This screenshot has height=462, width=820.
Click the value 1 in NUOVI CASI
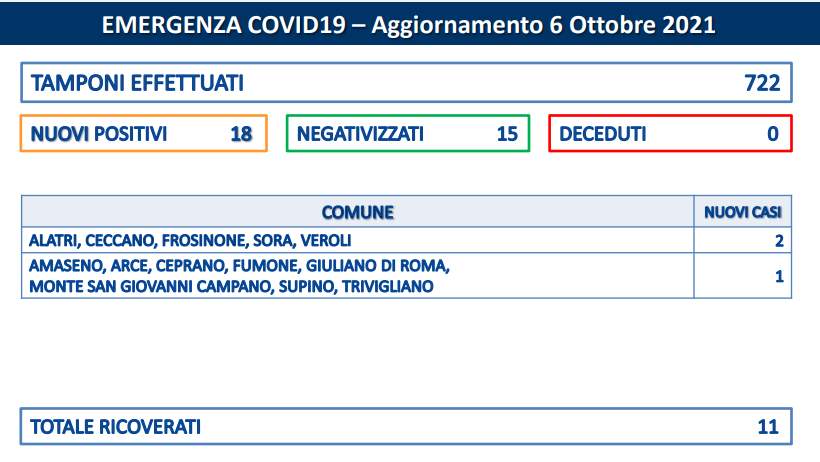[779, 276]
